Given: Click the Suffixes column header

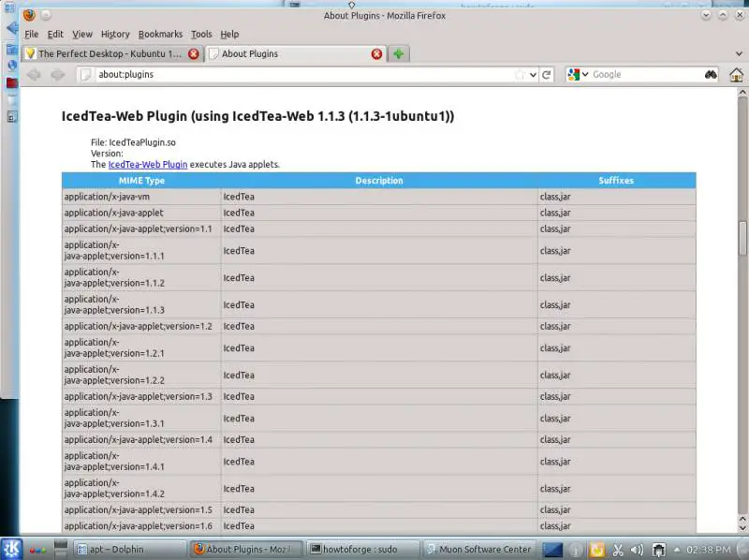Looking at the screenshot, I should 616,181.
